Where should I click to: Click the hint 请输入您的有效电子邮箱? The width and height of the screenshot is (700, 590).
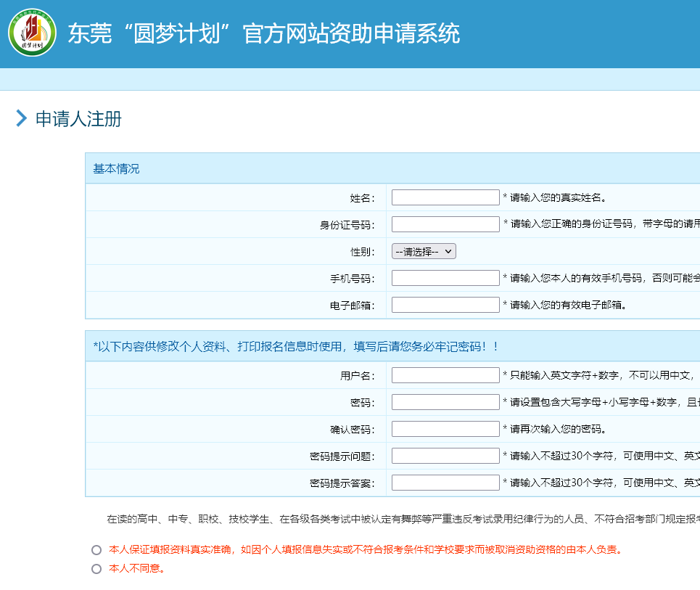pyautogui.click(x=565, y=305)
